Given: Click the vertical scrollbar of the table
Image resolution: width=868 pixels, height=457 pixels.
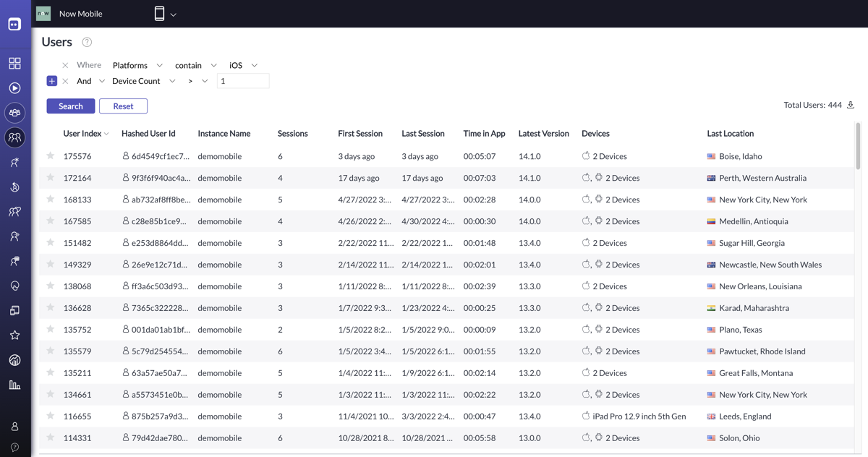Looking at the screenshot, I should (859, 146).
